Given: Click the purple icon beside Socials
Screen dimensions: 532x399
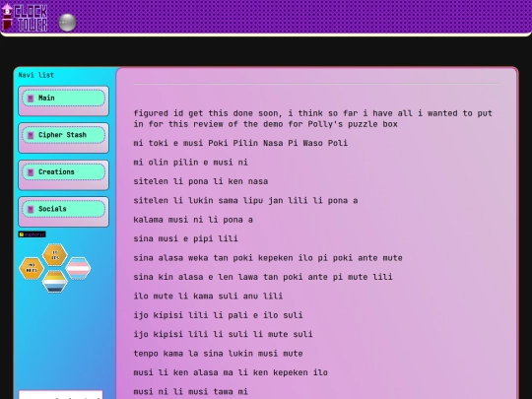Looking at the screenshot, I should (31, 209).
